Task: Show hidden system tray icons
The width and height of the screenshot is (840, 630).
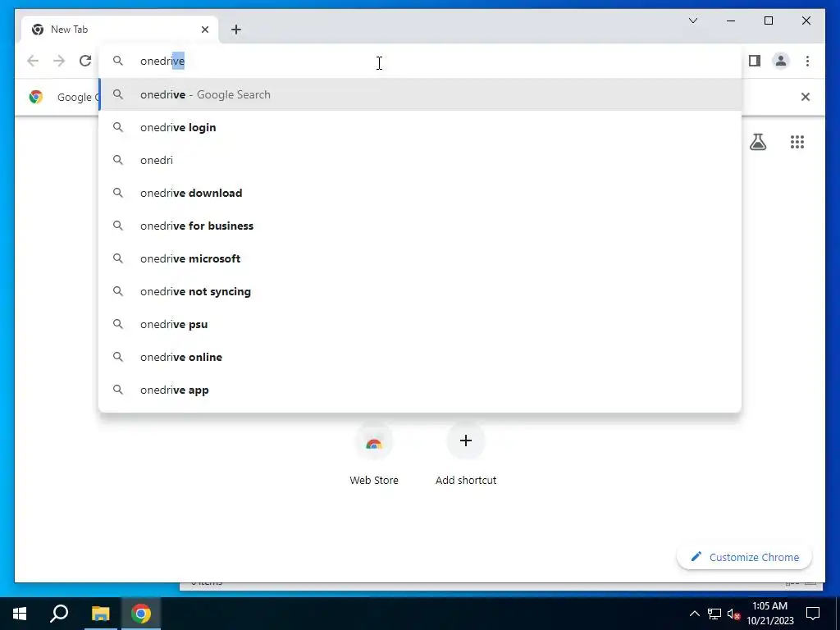Action: [x=694, y=614]
